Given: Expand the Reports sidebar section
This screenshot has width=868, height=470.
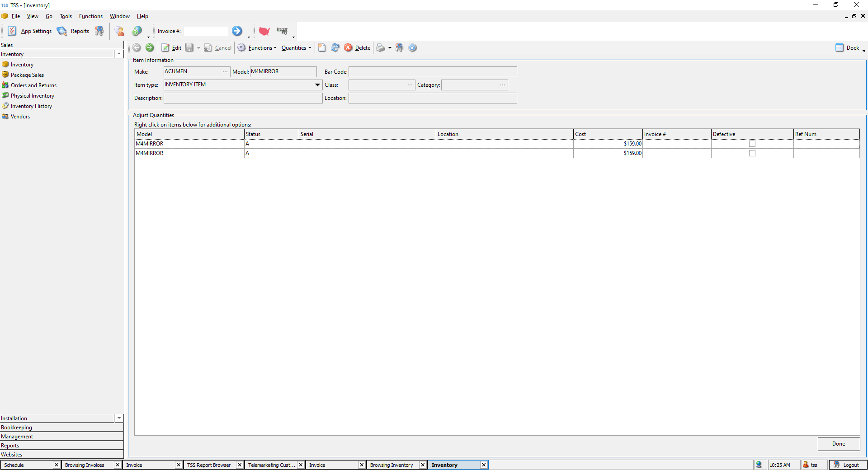Looking at the screenshot, I should [61, 446].
